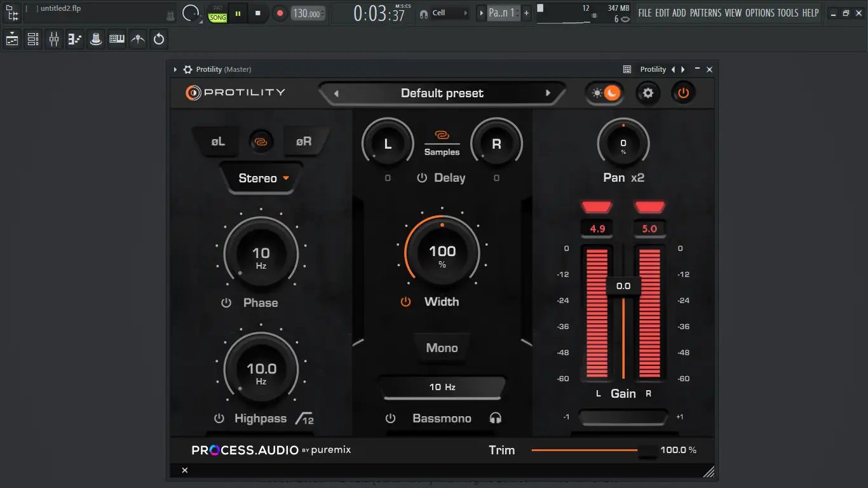The width and height of the screenshot is (868, 488).
Task: Select next preset with right arrow
Action: pyautogui.click(x=548, y=93)
